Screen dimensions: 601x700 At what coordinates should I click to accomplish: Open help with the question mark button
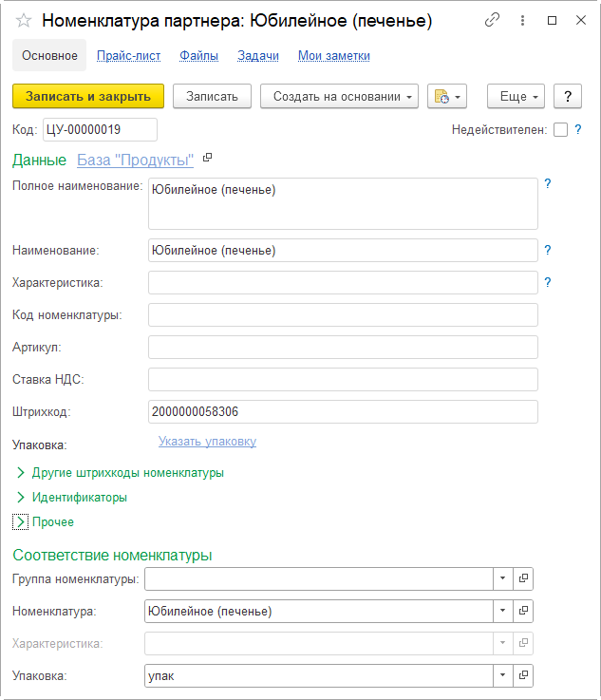568,97
